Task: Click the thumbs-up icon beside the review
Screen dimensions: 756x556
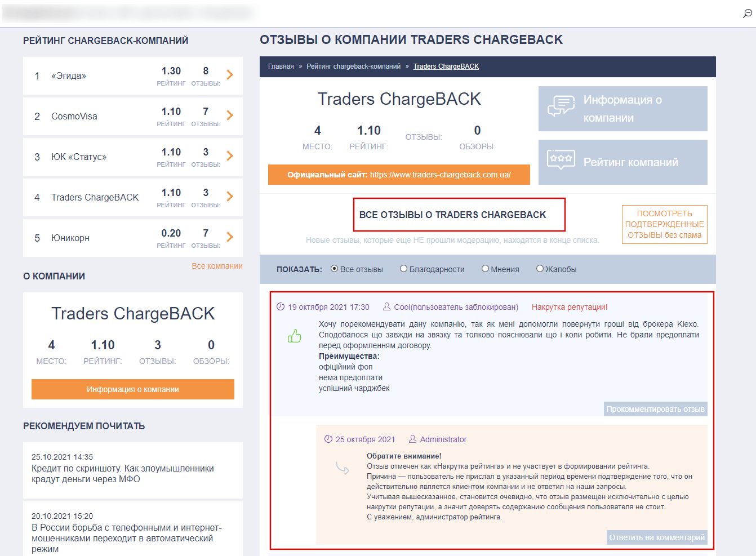Action: click(294, 336)
